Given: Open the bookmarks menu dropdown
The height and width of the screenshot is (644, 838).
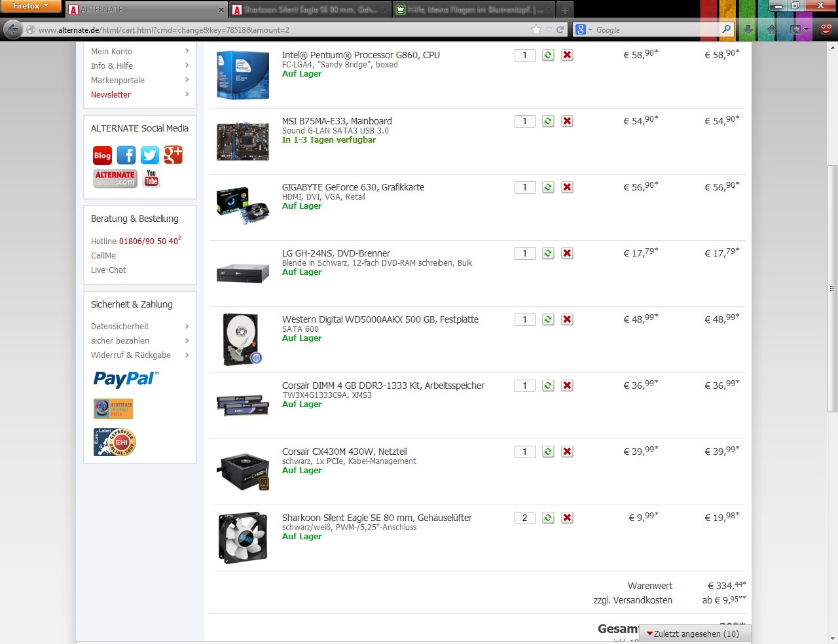Looking at the screenshot, I should pos(799,29).
